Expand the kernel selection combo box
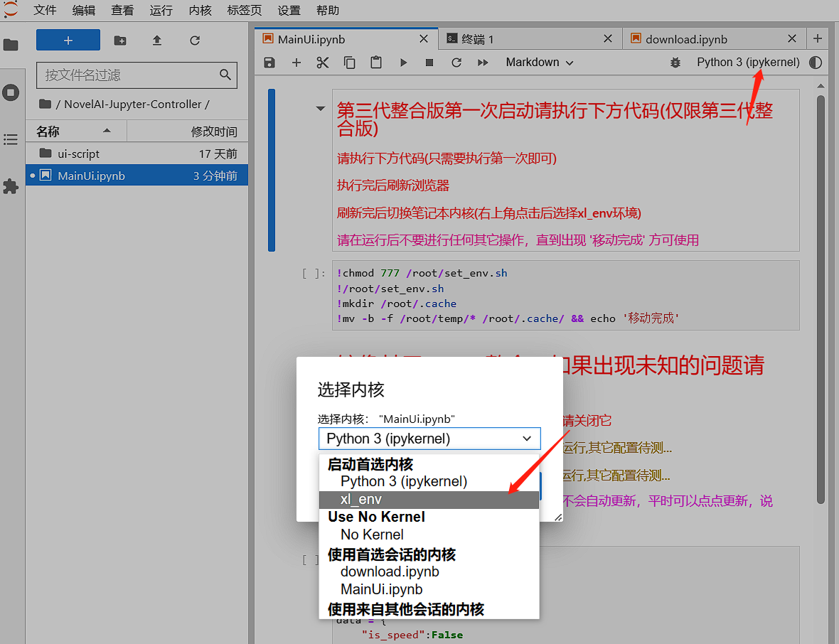 click(x=429, y=439)
